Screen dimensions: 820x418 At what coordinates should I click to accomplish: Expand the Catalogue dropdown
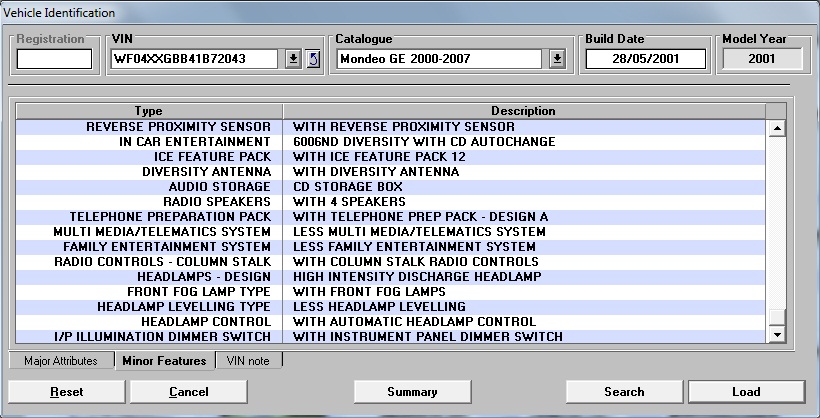pyautogui.click(x=557, y=59)
